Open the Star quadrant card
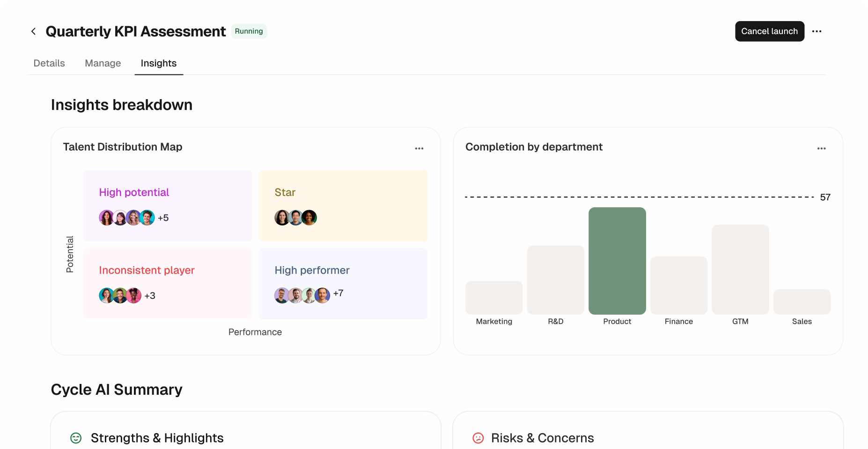This screenshot has width=868, height=449. click(343, 206)
